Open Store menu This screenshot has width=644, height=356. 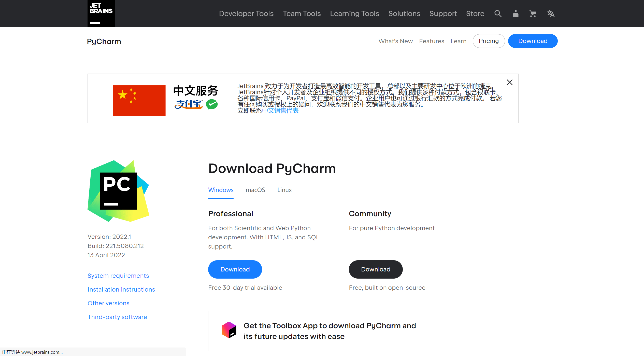(x=475, y=13)
